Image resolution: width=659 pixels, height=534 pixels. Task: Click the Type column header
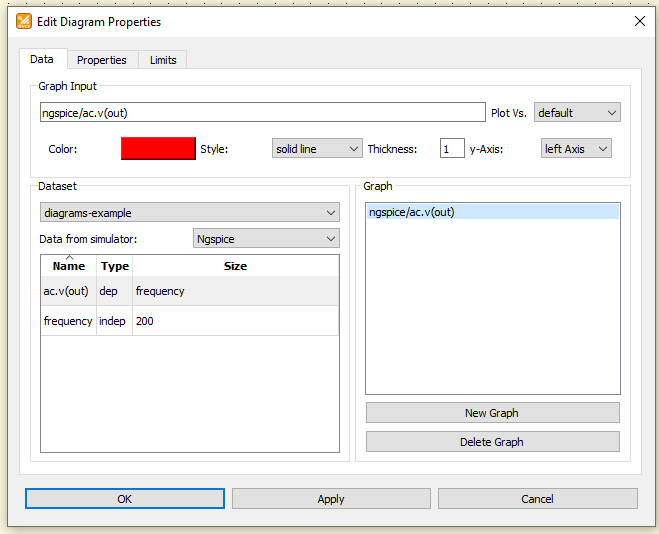click(x=115, y=266)
